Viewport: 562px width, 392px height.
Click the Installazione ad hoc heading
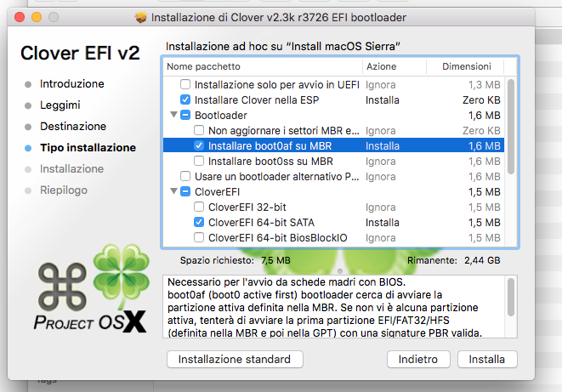point(283,47)
